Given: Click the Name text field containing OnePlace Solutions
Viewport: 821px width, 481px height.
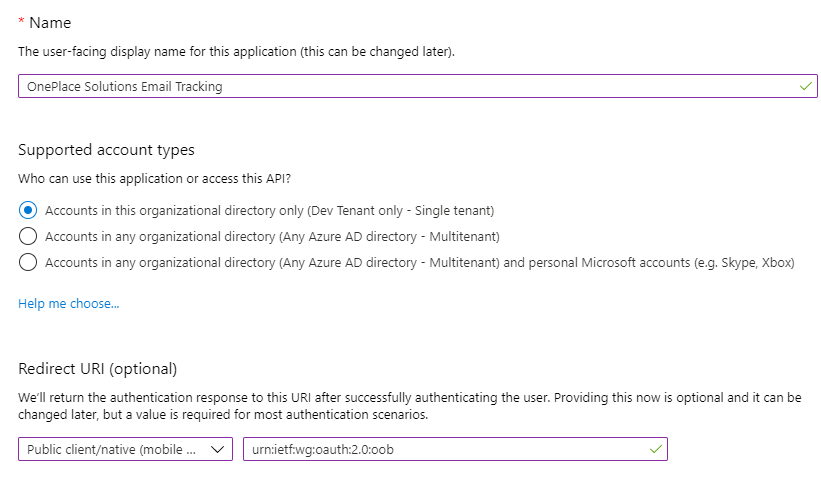Looking at the screenshot, I should point(400,86).
